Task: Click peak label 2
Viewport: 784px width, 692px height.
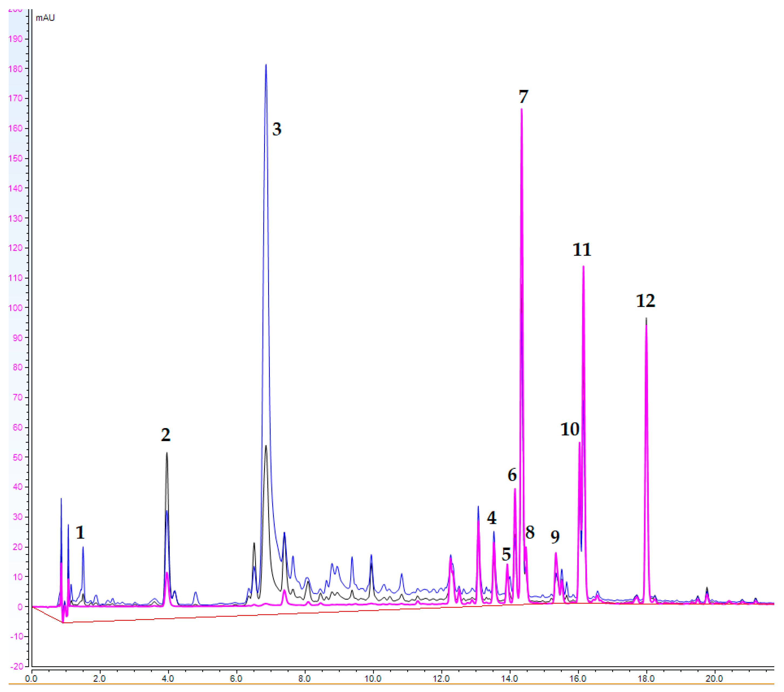Action: (x=165, y=435)
